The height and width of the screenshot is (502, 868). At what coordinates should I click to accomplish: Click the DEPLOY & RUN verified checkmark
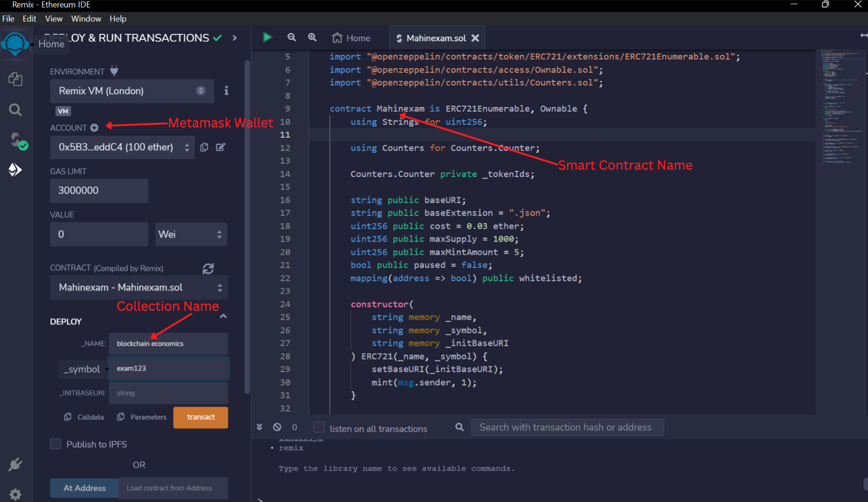tap(218, 38)
